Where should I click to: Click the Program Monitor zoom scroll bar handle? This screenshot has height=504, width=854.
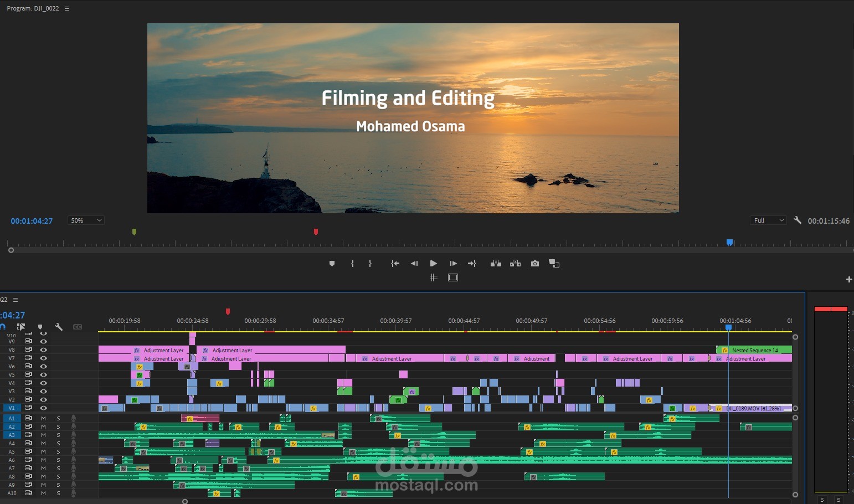coord(11,250)
